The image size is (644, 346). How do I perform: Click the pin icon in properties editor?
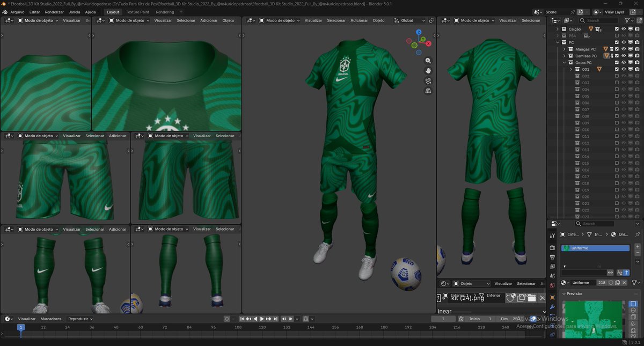coord(638,234)
